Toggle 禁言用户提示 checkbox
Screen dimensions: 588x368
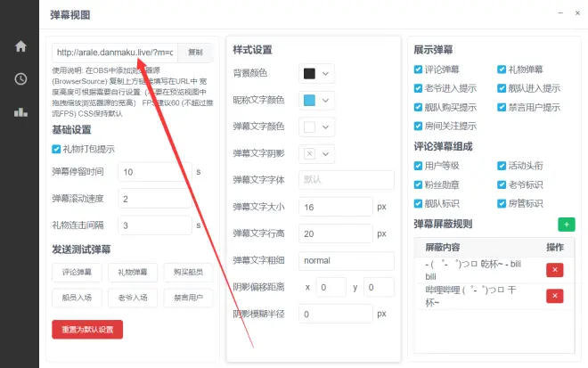pyautogui.click(x=502, y=107)
